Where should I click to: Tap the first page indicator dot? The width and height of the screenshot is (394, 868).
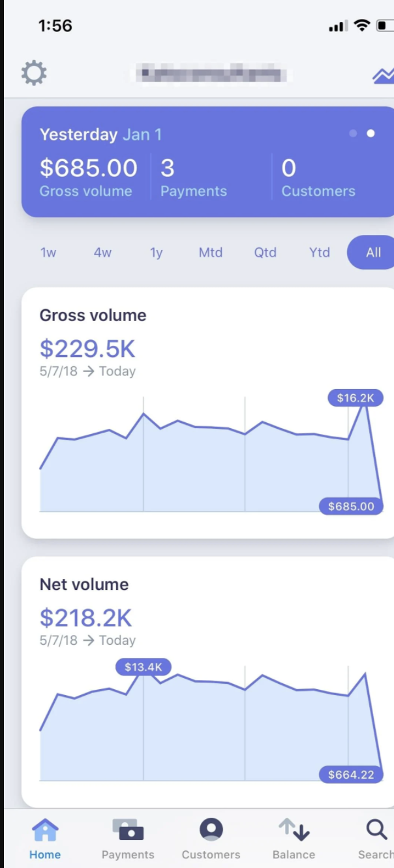[x=353, y=134]
